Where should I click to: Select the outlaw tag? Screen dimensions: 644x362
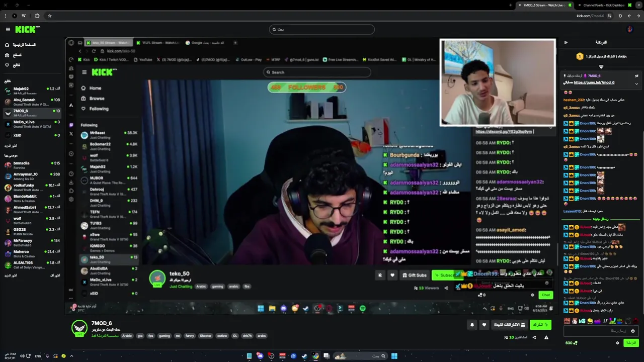222,336
